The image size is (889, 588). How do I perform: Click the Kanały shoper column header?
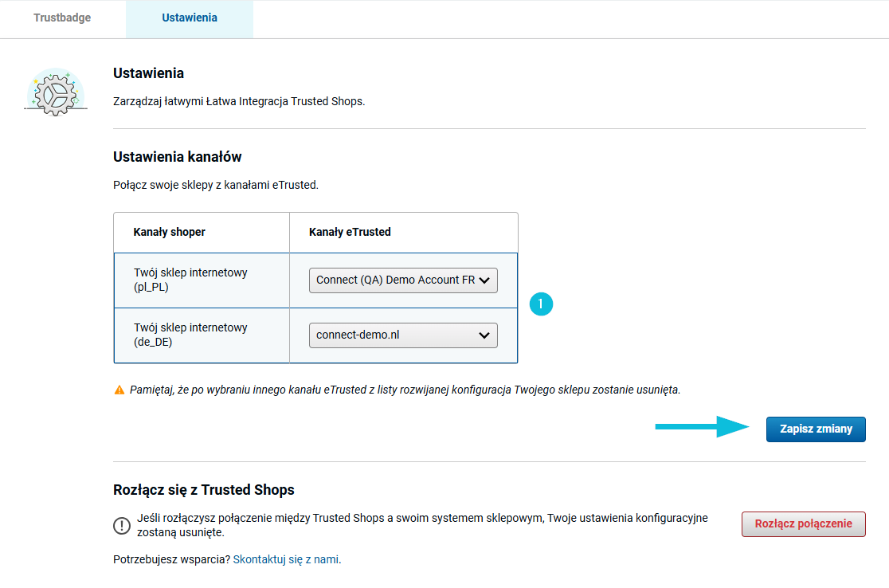tap(169, 232)
